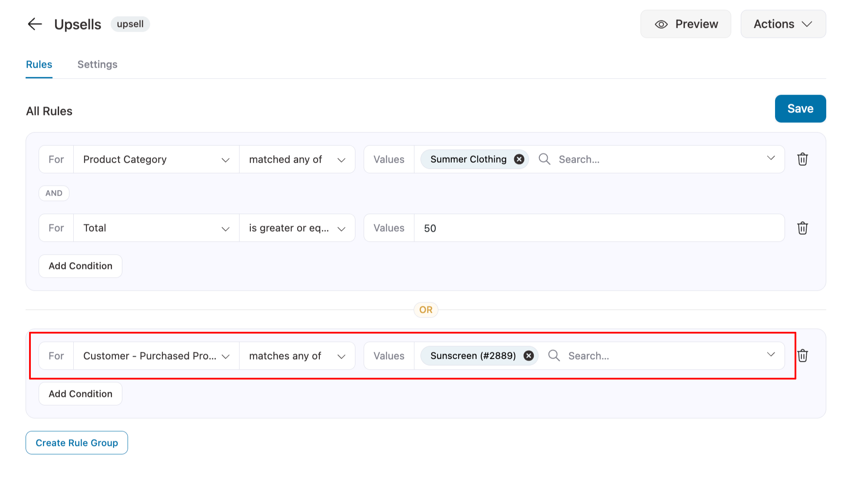
Task: Delete the Customer Purchased Products condition
Action: tap(802, 356)
